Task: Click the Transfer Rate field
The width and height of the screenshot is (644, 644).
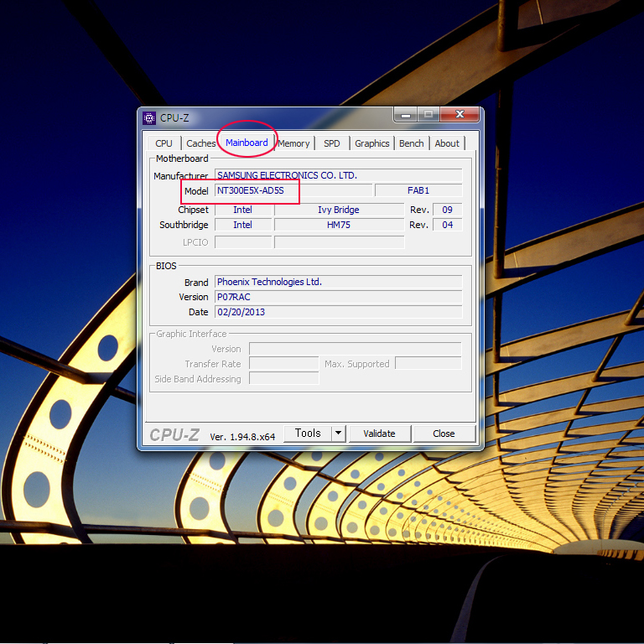Action: [x=283, y=364]
